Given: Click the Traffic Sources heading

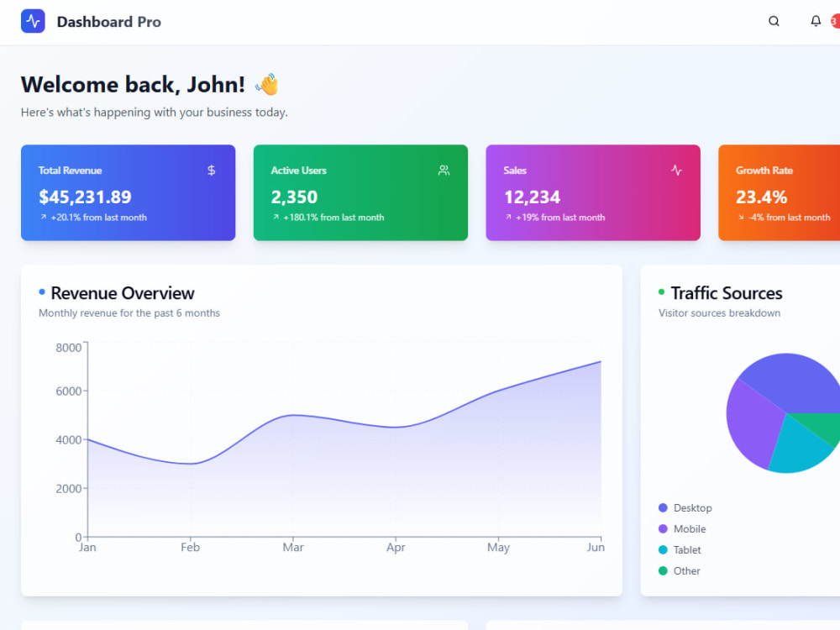Looking at the screenshot, I should 727,293.
